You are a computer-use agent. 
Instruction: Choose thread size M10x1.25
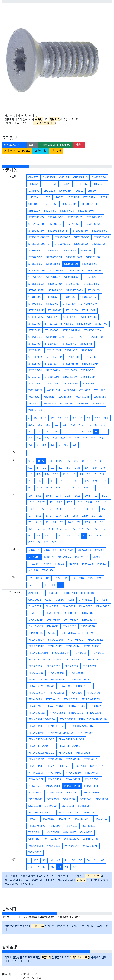click(x=49, y=550)
